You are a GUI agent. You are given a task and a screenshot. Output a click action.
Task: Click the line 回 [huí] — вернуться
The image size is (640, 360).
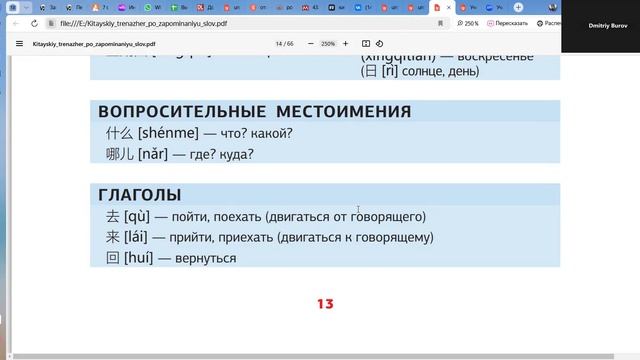click(x=171, y=258)
